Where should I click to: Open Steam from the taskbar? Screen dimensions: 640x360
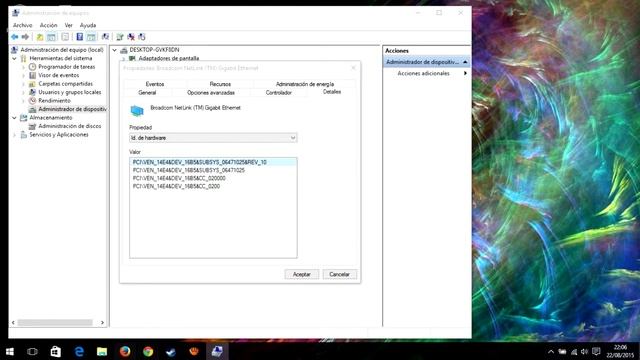click(x=171, y=351)
